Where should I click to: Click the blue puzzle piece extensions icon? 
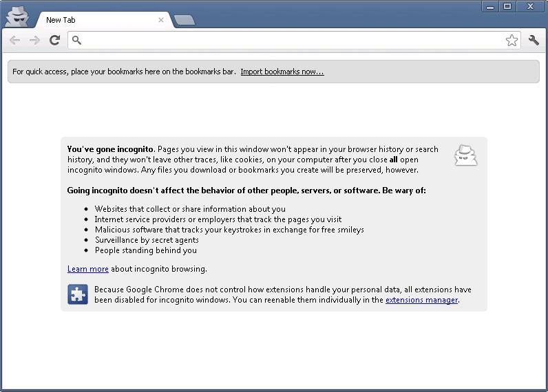tap(78, 294)
